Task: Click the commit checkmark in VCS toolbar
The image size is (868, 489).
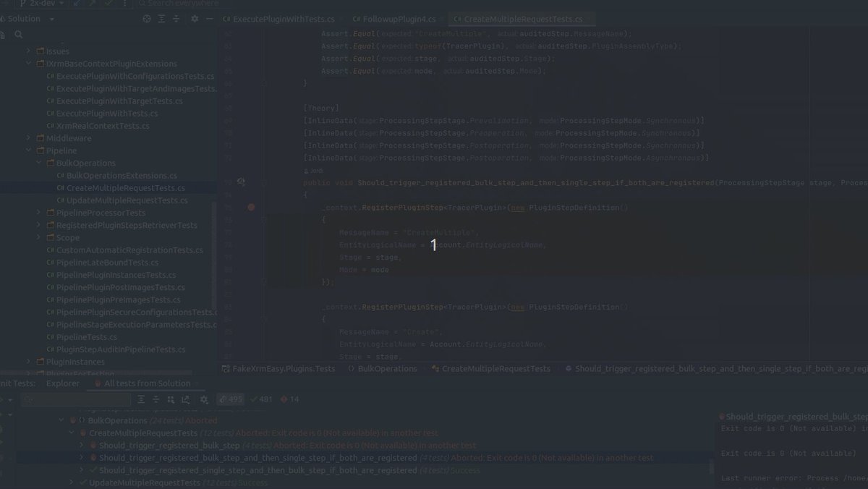Action: [108, 4]
